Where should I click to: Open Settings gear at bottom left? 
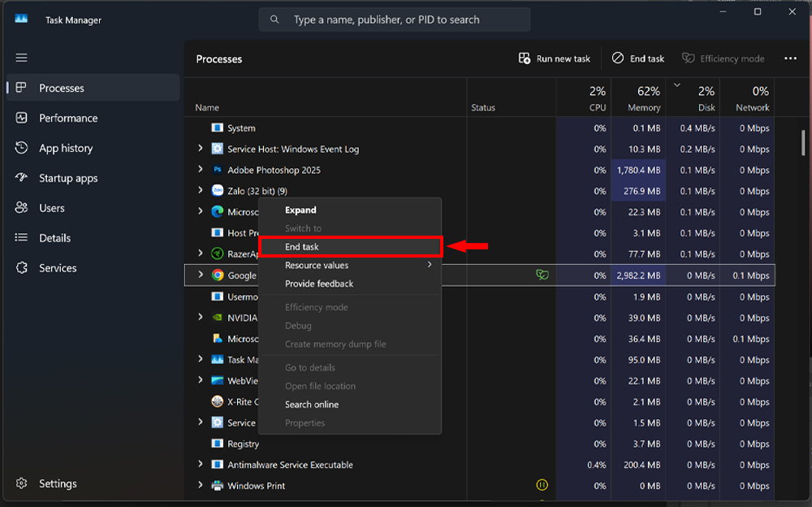[x=22, y=483]
